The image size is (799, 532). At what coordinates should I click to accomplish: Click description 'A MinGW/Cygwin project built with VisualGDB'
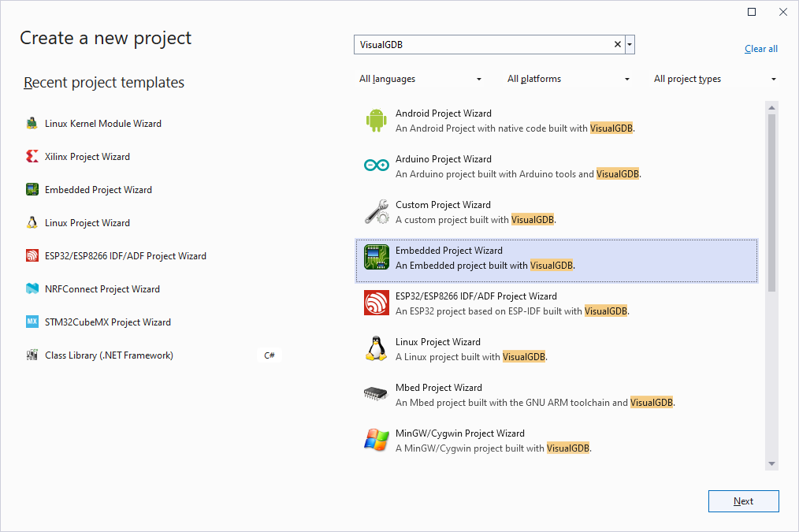pyautogui.click(x=493, y=448)
